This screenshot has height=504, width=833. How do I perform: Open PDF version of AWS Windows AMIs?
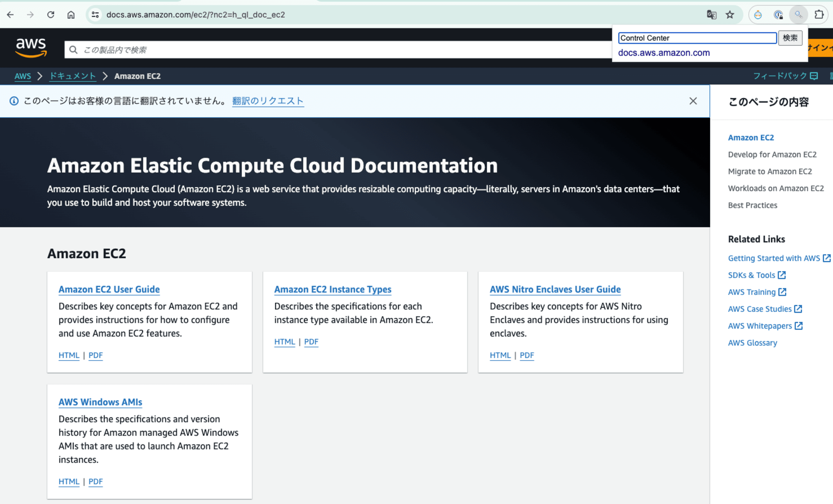(95, 482)
